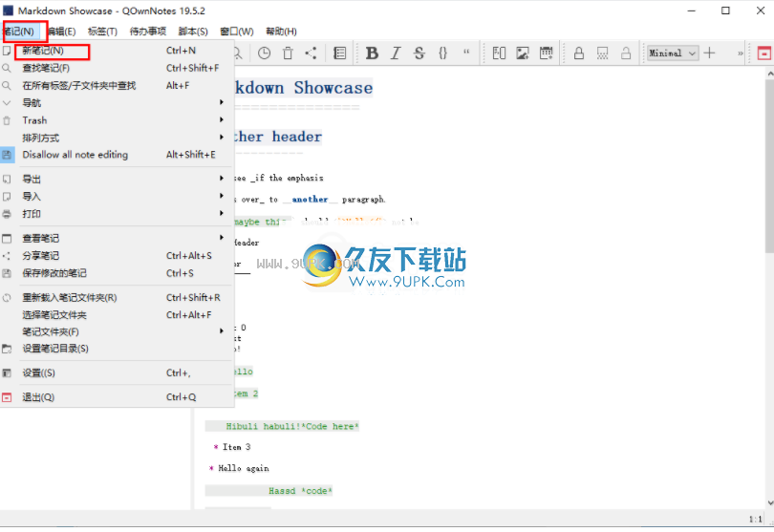Screen dimensions: 774x532
Task: Click 'Hibuli habuli!*Code here*' code line
Action: (292, 426)
